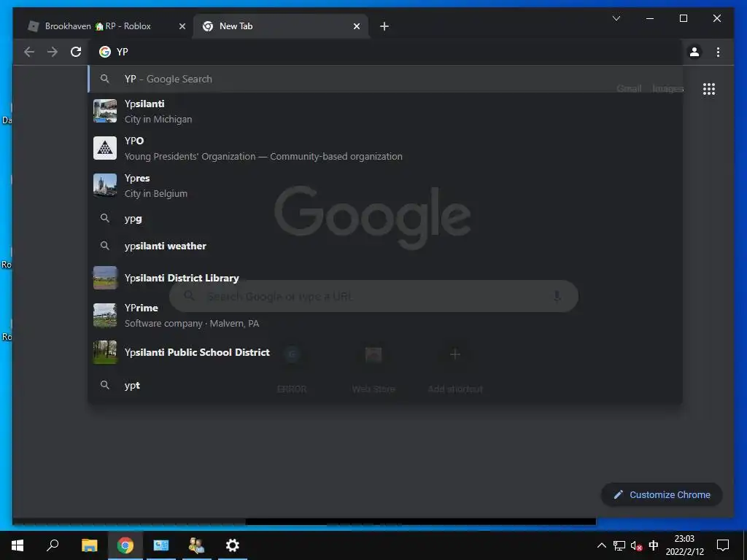Select the ypt search suggestion
The image size is (747, 560).
pos(385,385)
